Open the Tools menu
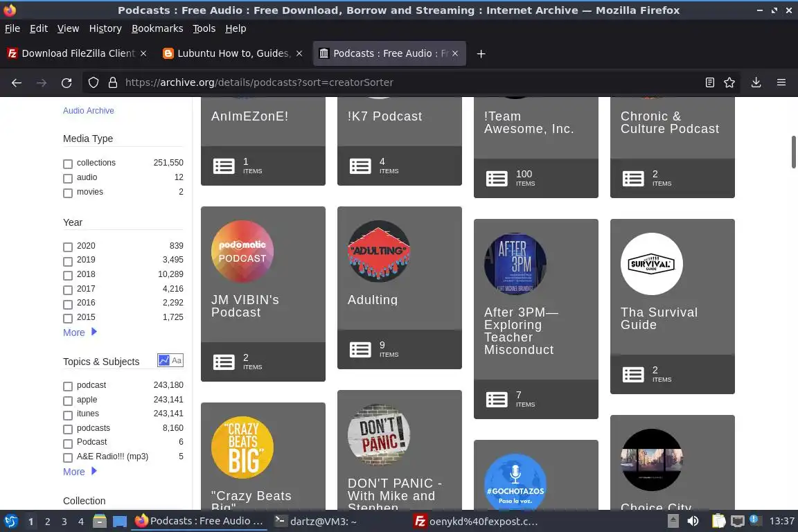This screenshot has height=532, width=798. point(204,28)
